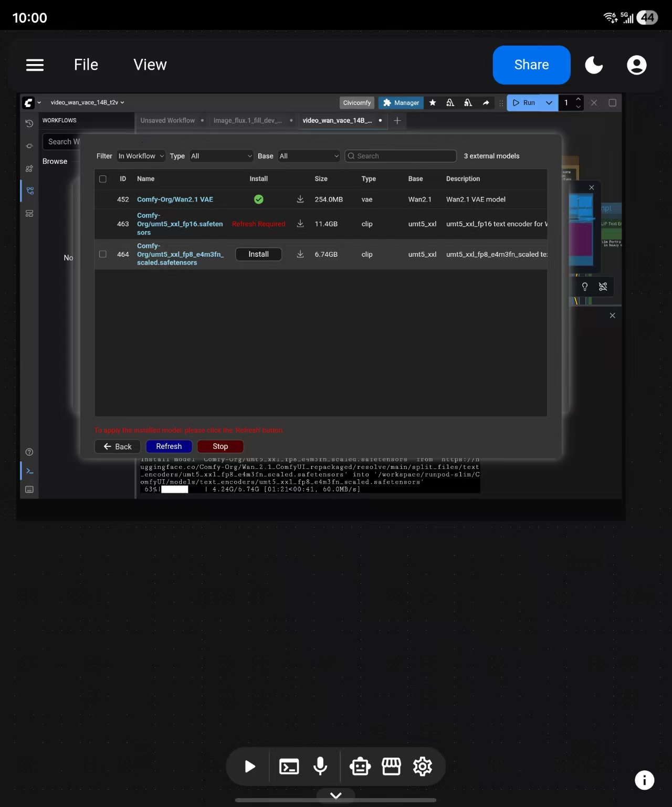Screen dimensions: 672x807
Task: Open the View menu
Action: (150, 65)
